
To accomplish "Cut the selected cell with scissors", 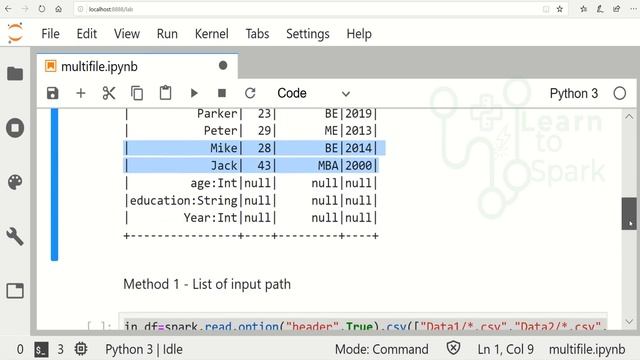I will tap(109, 93).
